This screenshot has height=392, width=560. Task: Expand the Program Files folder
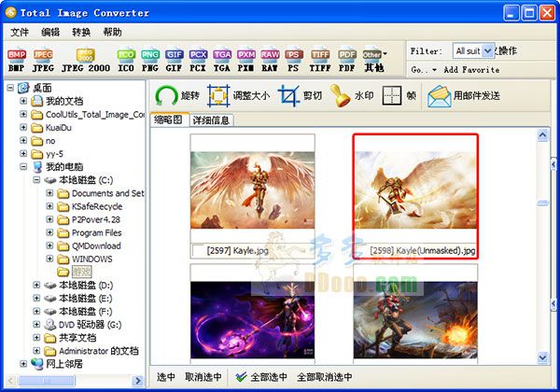tap(49, 232)
